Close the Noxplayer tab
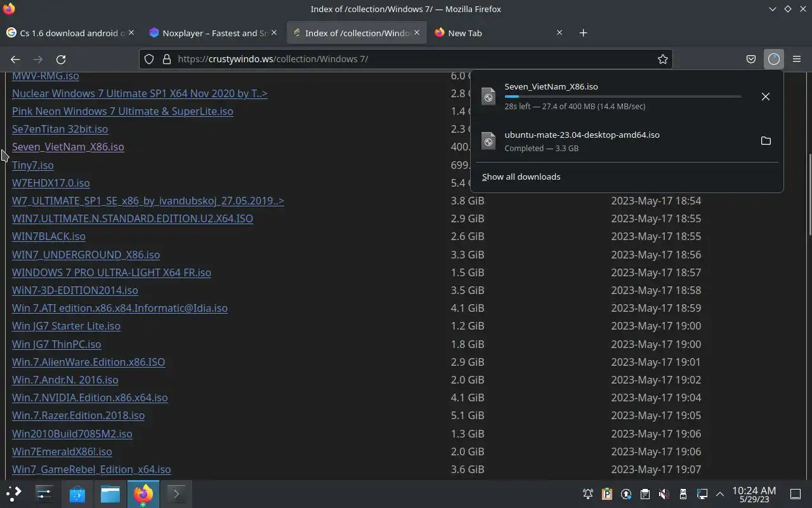The width and height of the screenshot is (812, 508). coord(274,32)
